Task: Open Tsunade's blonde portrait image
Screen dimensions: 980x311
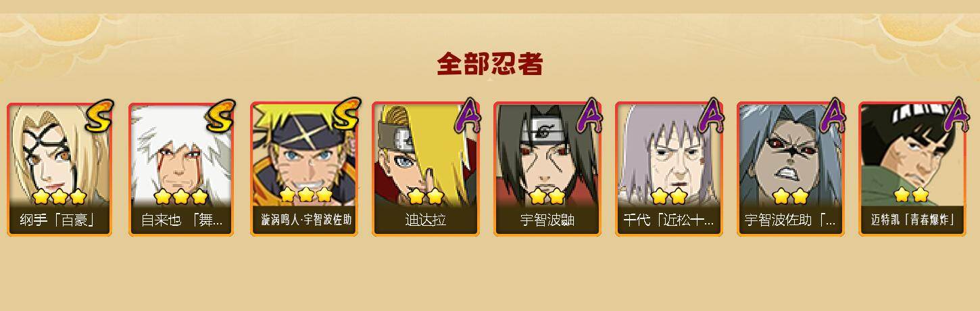Action: (x=59, y=155)
